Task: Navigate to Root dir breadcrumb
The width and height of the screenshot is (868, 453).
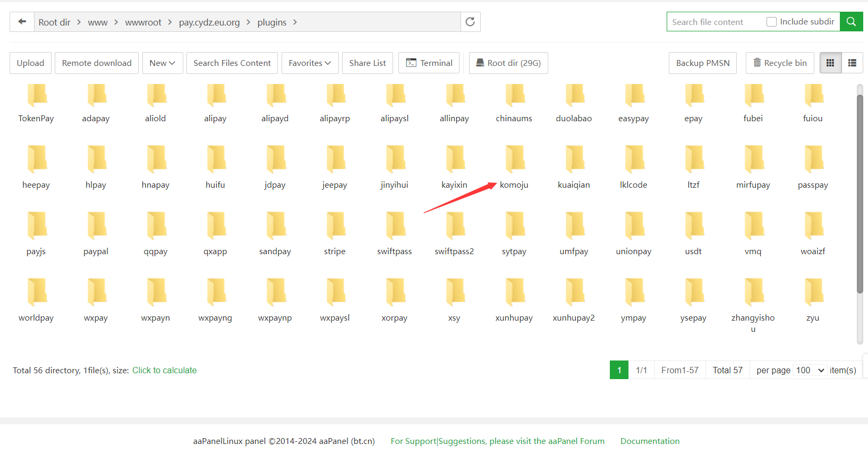Action: point(54,22)
